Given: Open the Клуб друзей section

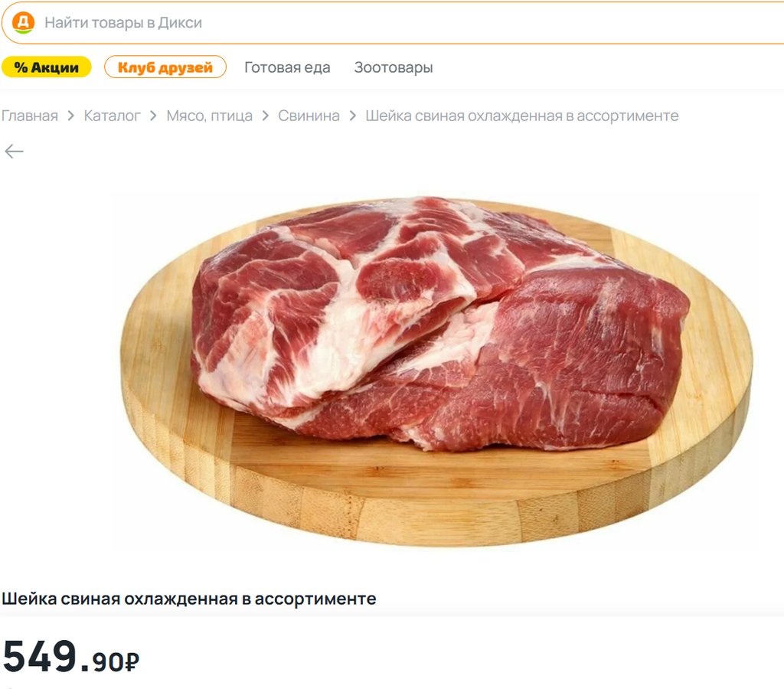Looking at the screenshot, I should pos(165,67).
